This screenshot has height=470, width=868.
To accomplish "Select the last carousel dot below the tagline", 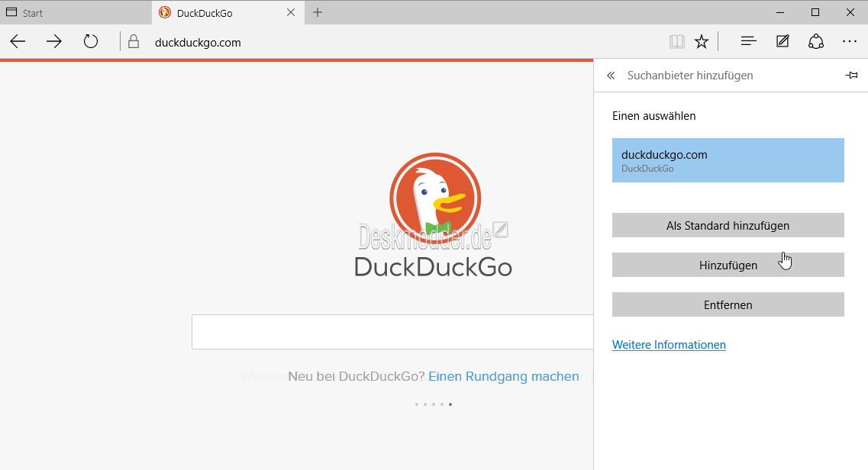I will (450, 404).
